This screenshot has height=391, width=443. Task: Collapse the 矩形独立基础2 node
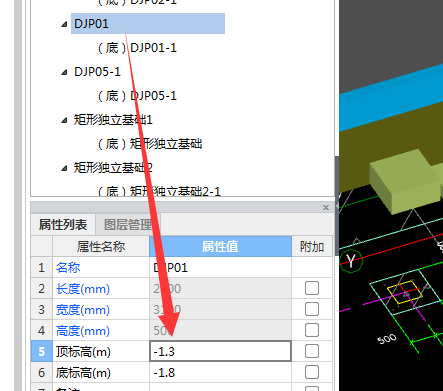64,168
